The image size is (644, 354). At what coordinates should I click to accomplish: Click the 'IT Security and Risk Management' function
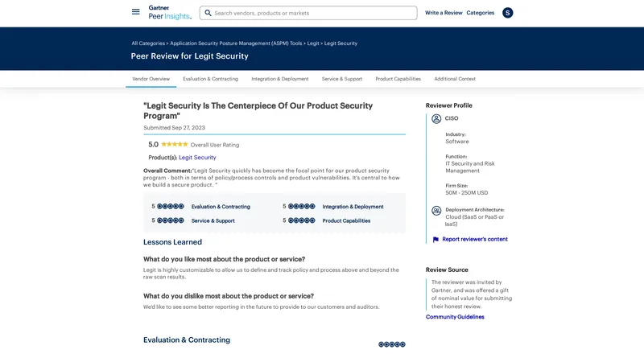tap(470, 167)
